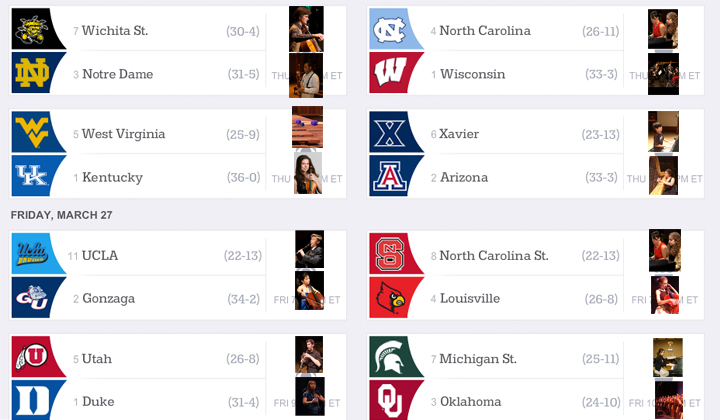Click the Wichita St. team logo
The height and width of the screenshot is (420, 720).
pos(32,30)
